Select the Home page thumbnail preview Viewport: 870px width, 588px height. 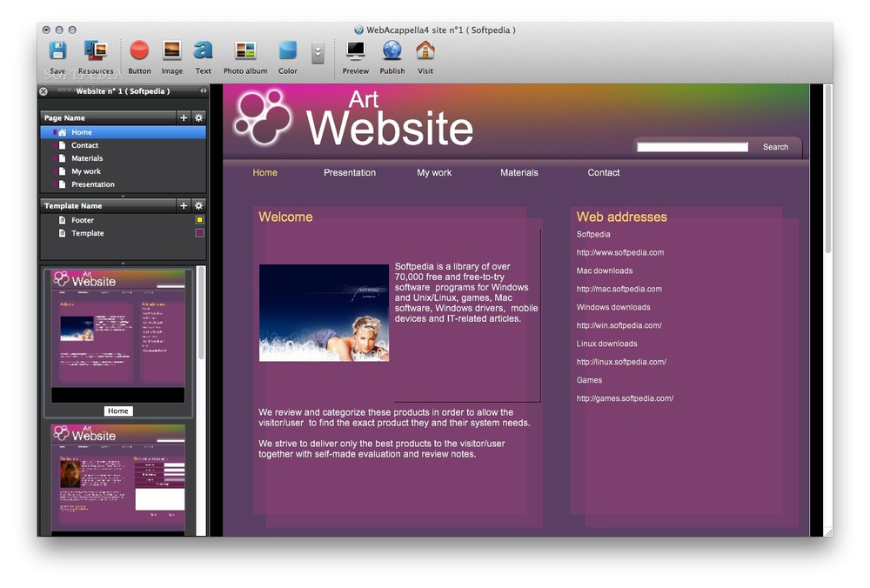coord(117,336)
